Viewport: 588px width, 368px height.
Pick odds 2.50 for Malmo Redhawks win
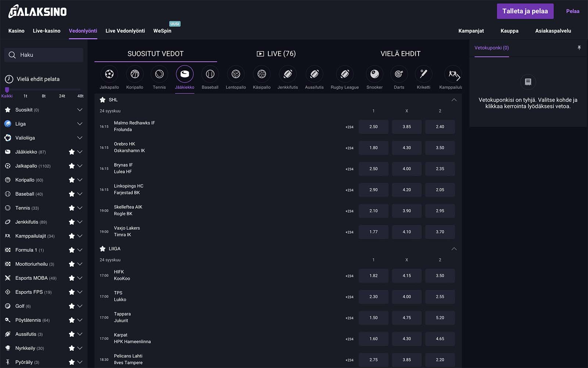click(373, 127)
